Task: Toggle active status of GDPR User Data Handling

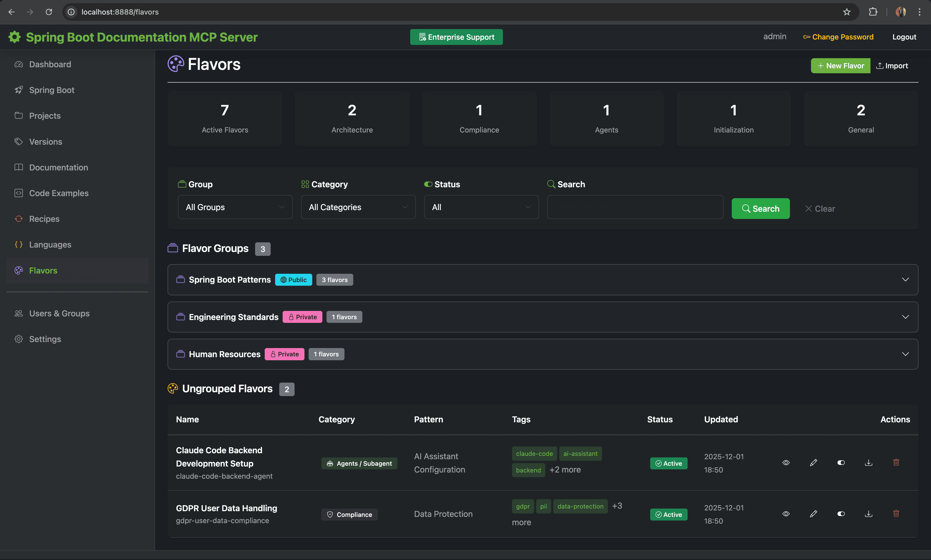Action: pyautogui.click(x=841, y=514)
